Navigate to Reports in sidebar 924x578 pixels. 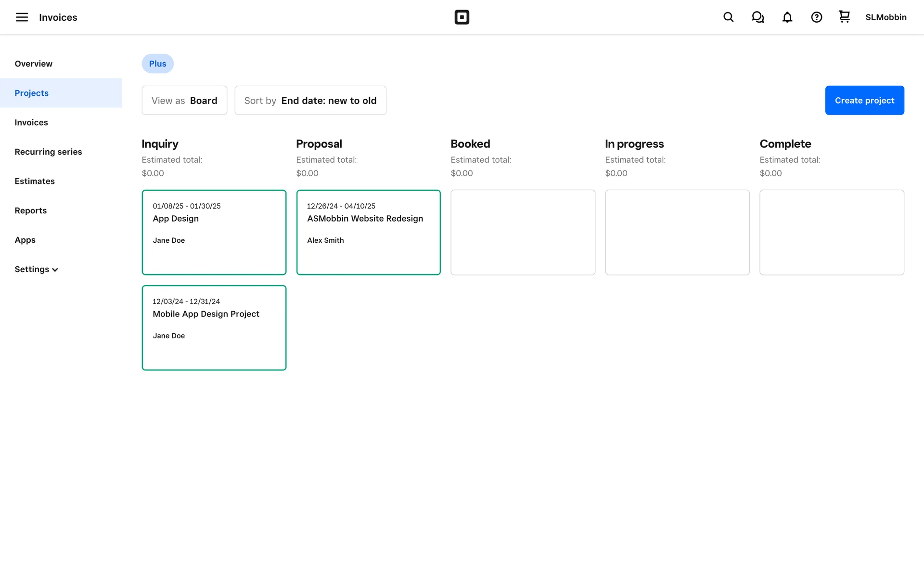30,210
